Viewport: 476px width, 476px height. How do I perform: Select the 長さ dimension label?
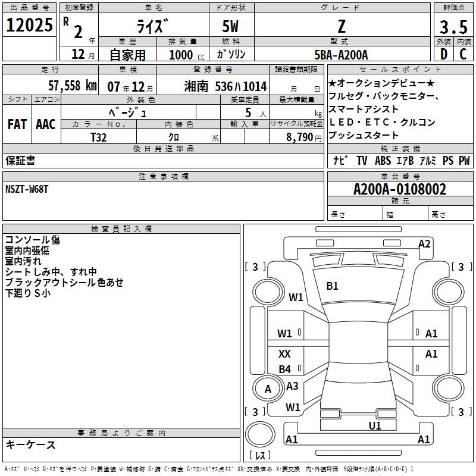(338, 215)
